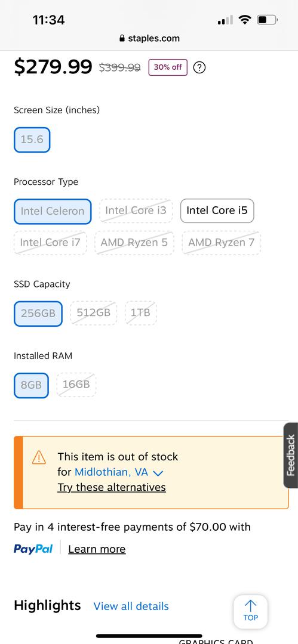Viewport: 298px width, 644px height.
Task: Click the 30% off discount badge
Action: pyautogui.click(x=168, y=67)
